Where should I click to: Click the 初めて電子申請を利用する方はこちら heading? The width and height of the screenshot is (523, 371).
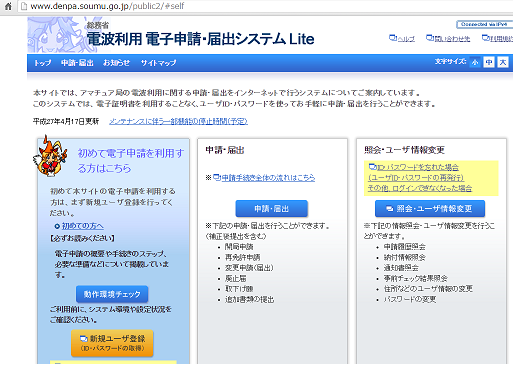tap(131, 161)
